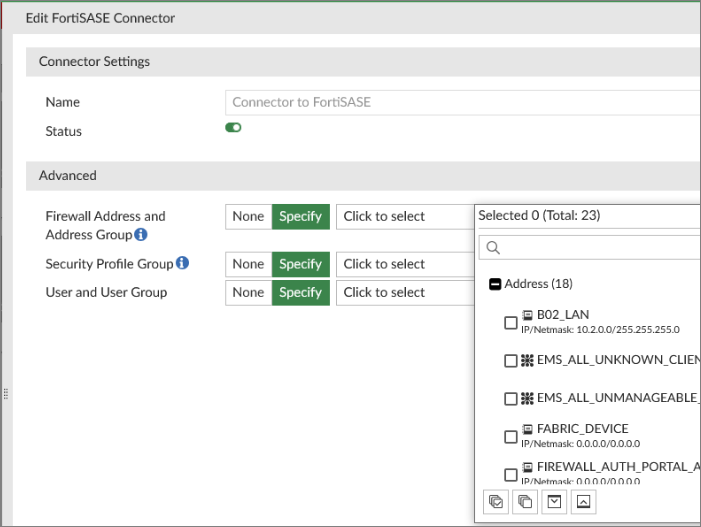The image size is (701, 527).
Task: Click the EMS_ALL_UNMANAGEABLE tag icon
Action: click(x=527, y=398)
